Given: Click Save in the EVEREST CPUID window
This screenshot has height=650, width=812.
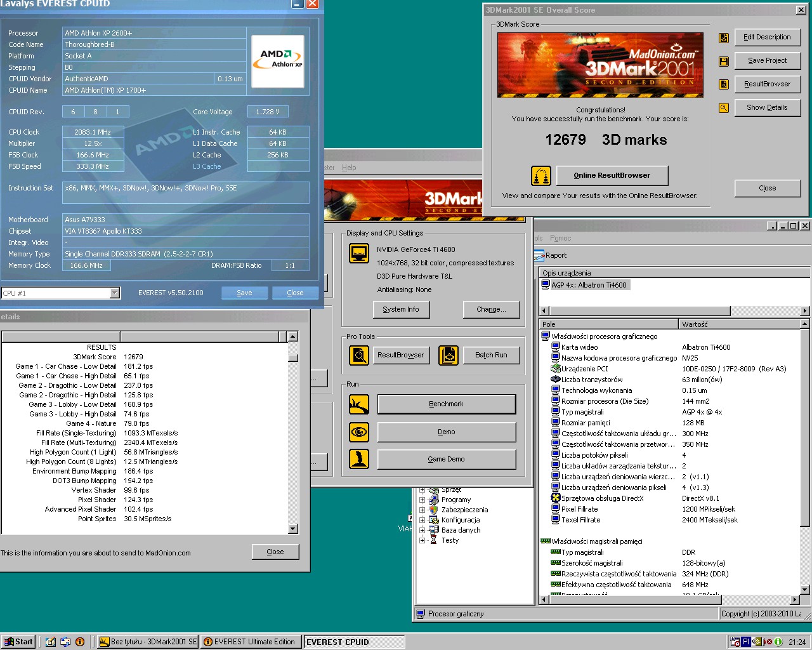Looking at the screenshot, I should coord(244,293).
